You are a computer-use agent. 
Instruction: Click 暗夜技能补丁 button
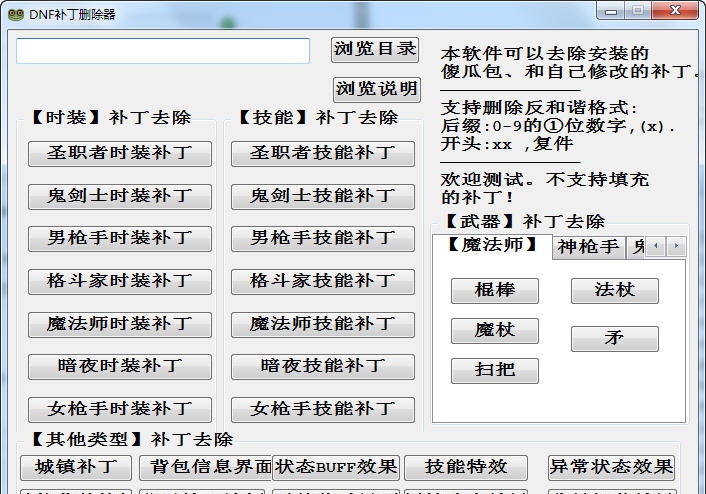point(323,367)
